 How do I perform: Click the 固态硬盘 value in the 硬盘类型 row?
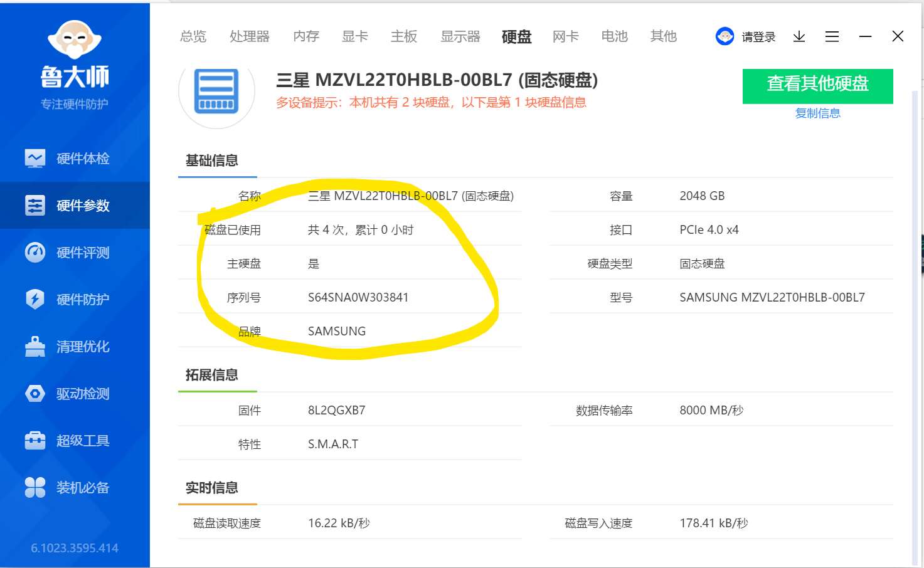coord(702,263)
